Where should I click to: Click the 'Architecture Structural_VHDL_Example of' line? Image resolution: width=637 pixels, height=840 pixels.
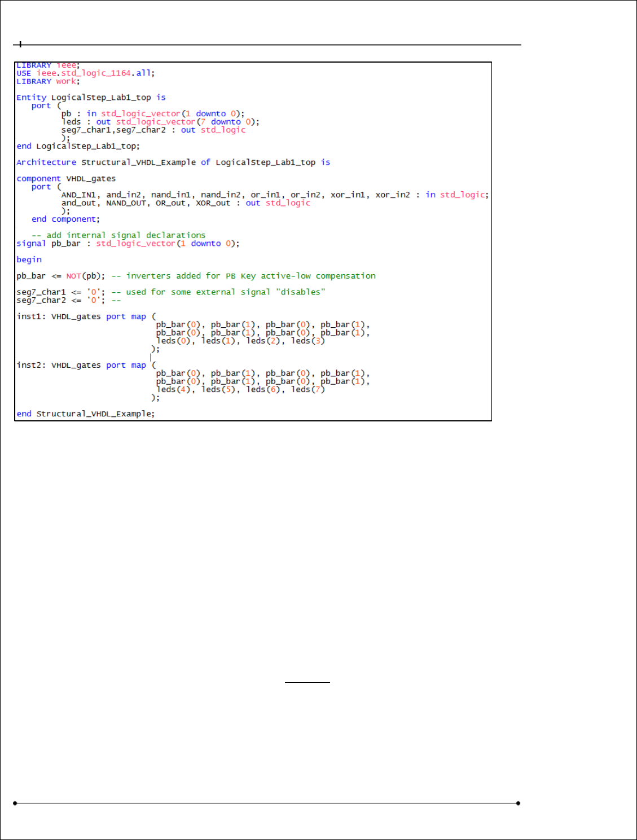tap(173, 162)
